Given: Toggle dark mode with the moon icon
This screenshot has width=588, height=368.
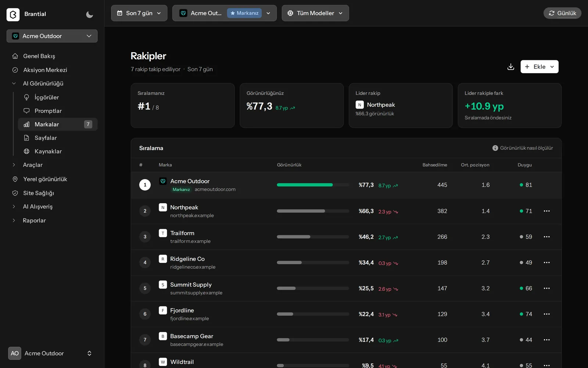Looking at the screenshot, I should [89, 14].
